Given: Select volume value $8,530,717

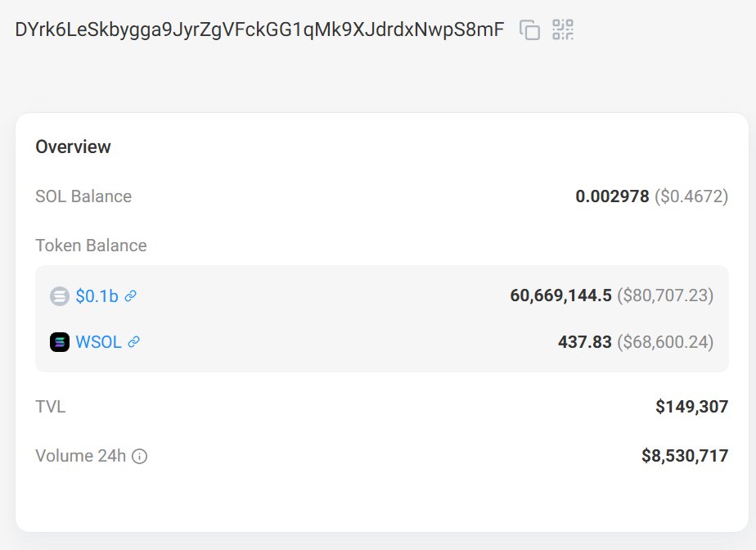Looking at the screenshot, I should (x=685, y=456).
